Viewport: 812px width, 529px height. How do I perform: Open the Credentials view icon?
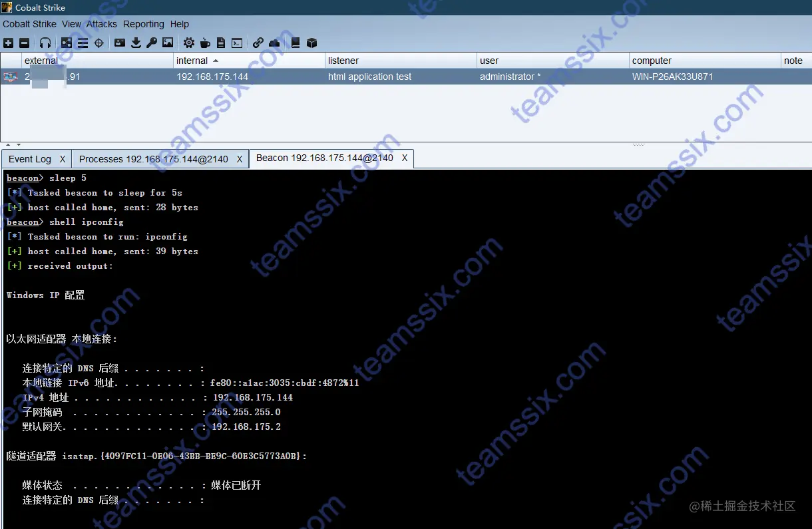click(x=120, y=43)
